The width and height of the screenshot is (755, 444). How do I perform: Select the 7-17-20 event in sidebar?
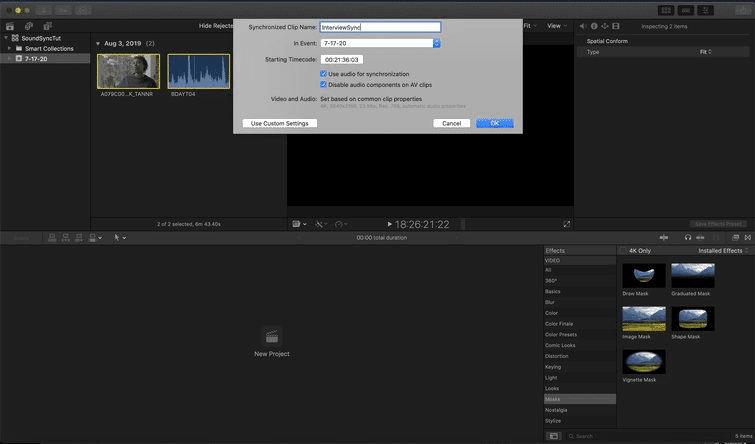pyautogui.click(x=45, y=58)
